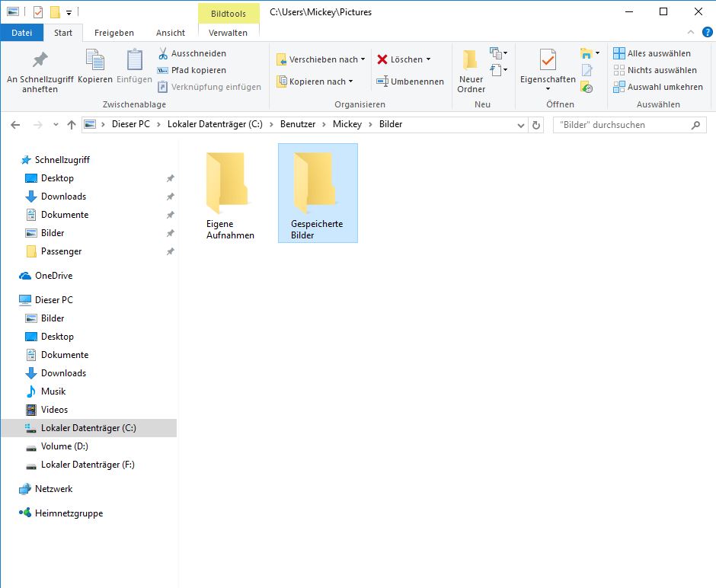Open Volume (D:) drive

click(65, 446)
